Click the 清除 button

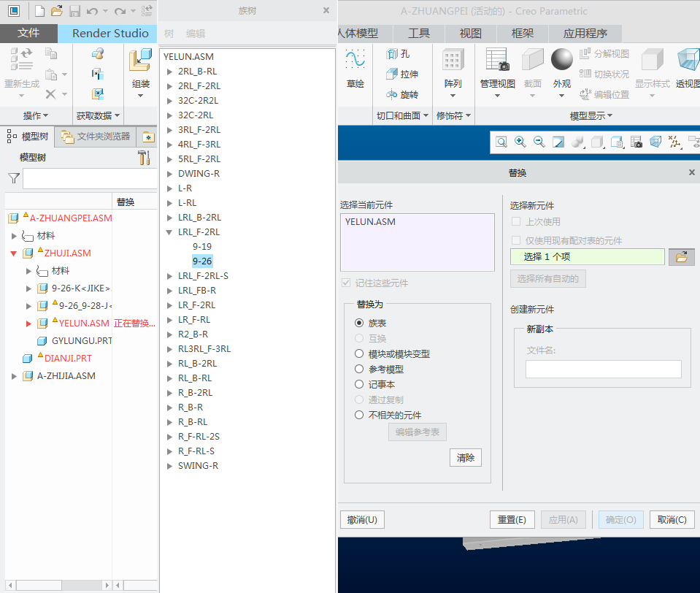[x=466, y=458]
